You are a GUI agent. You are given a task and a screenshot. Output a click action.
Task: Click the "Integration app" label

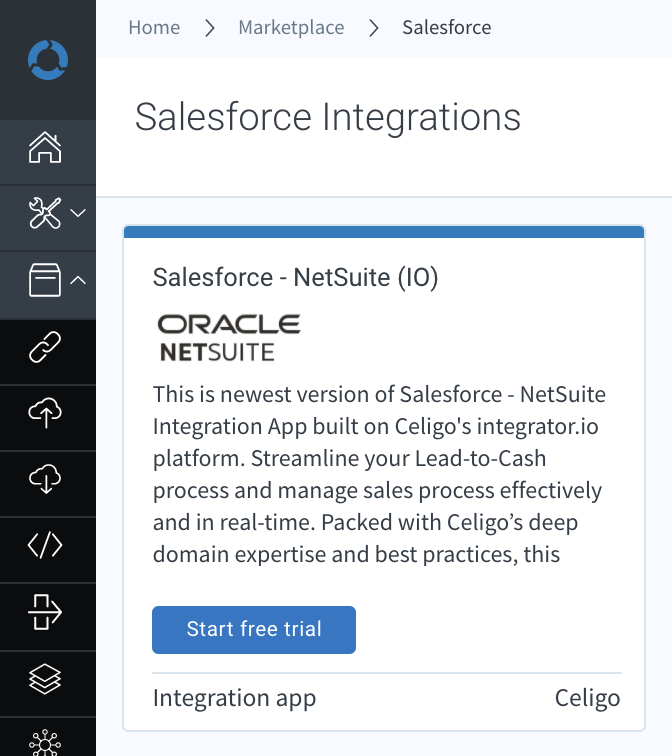point(234,698)
